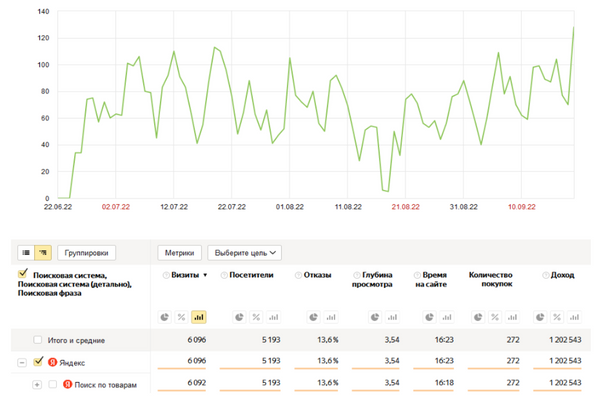The height and width of the screenshot is (400, 603).
Task: Click Поиск по товарам visits 6 092
Action: (x=197, y=383)
